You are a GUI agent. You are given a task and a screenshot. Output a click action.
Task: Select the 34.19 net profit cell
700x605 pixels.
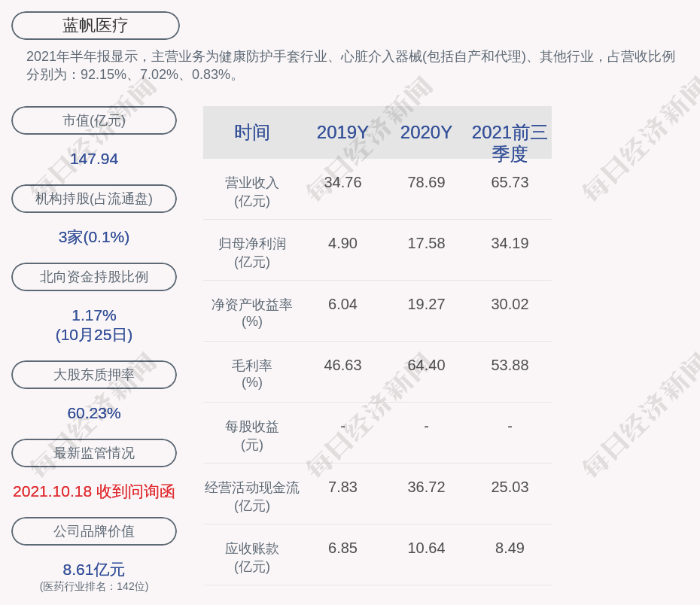pyautogui.click(x=510, y=243)
